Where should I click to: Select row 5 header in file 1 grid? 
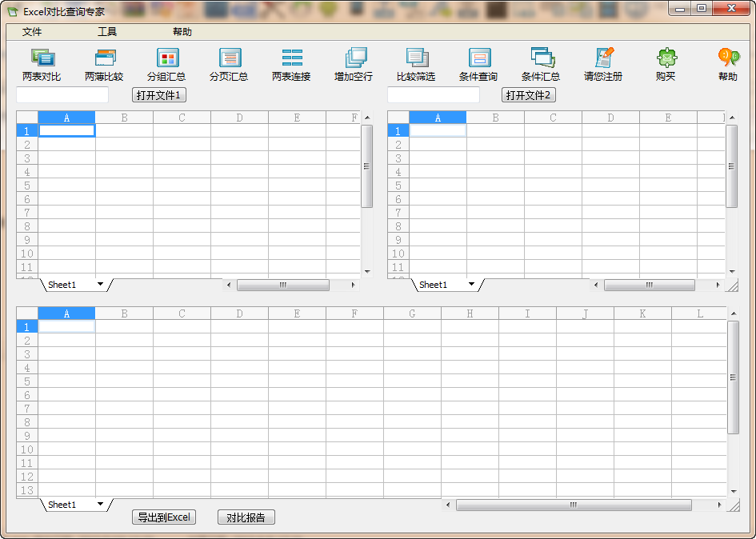[27, 186]
